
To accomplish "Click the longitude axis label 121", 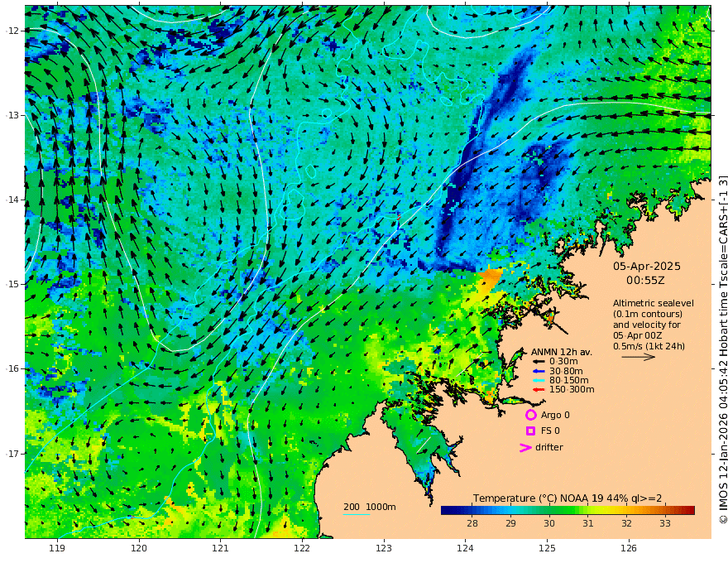I will click(221, 549).
